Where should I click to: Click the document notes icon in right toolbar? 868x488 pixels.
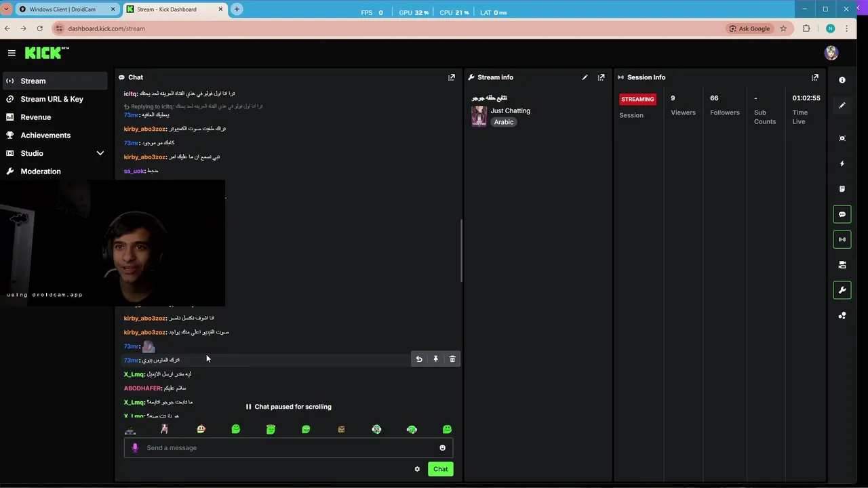pos(842,189)
